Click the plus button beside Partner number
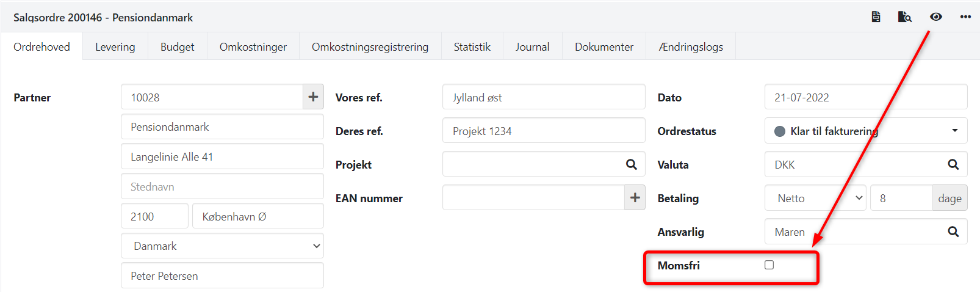The width and height of the screenshot is (980, 292). (x=313, y=97)
